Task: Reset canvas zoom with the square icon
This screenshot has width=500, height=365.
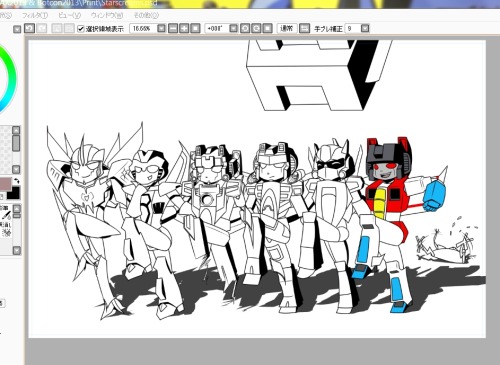Action: (195, 28)
